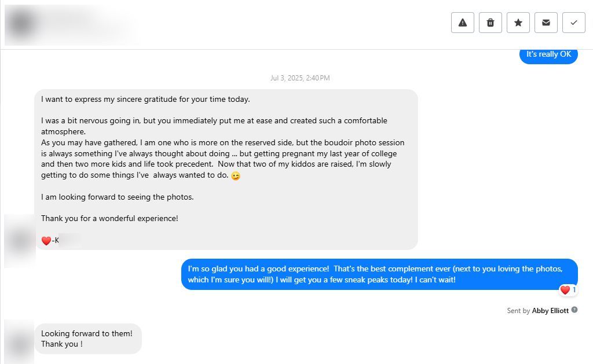Viewport: 593px width, 364px height.
Task: Select the 'It's really OK' message bubble
Action: pos(548,56)
